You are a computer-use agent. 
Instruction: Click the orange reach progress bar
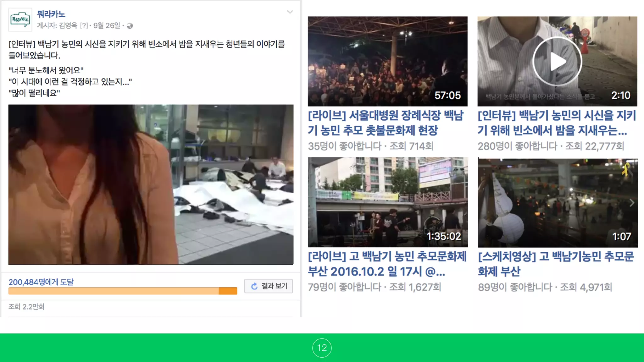coord(123,291)
